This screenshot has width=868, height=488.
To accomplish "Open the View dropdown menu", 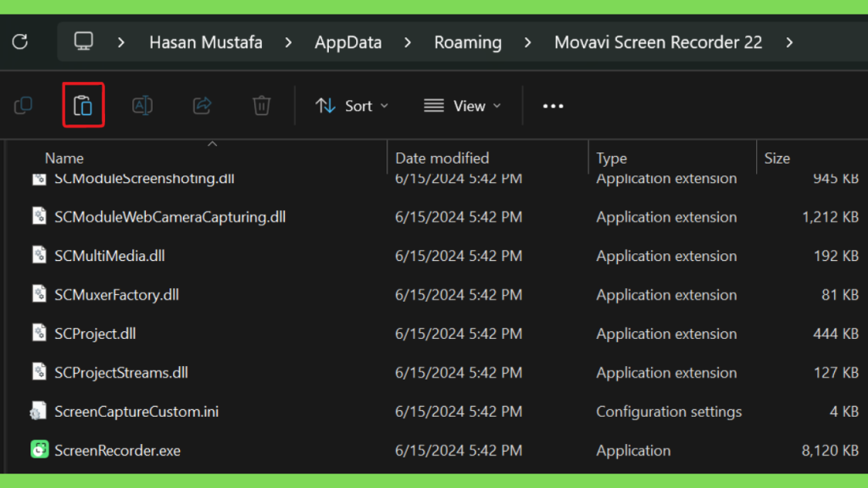I will coord(463,106).
